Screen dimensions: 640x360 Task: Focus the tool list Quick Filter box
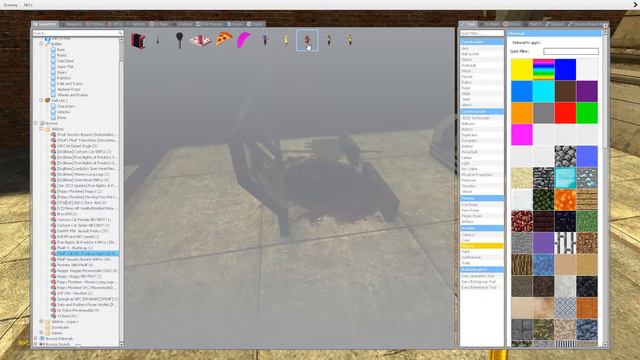pos(482,33)
